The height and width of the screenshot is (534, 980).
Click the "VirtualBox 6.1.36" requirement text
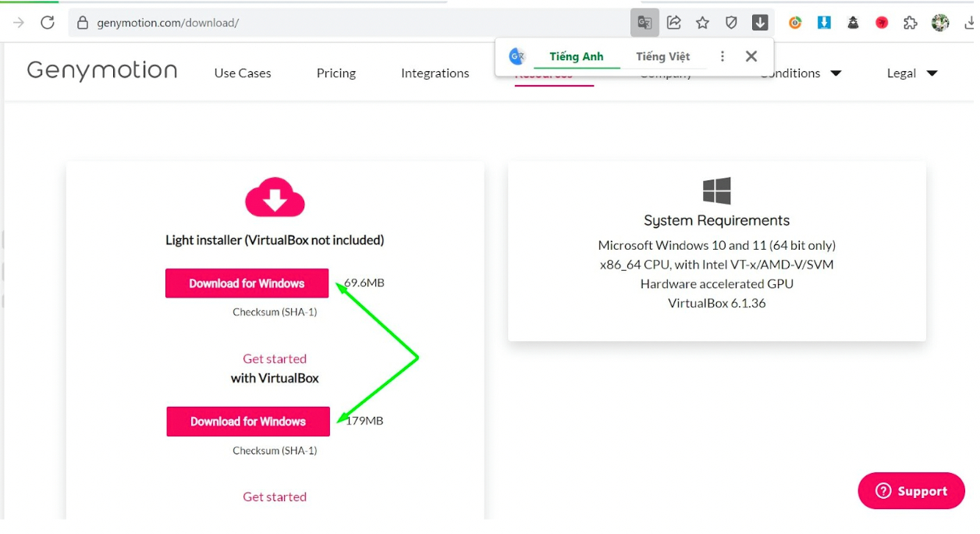click(x=717, y=303)
